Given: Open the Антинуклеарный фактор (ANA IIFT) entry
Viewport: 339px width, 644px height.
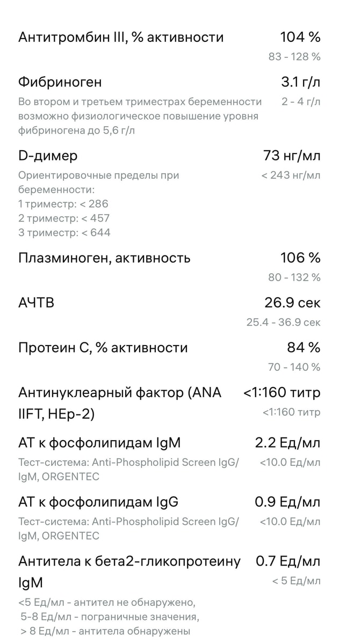Looking at the screenshot, I should (x=169, y=402).
